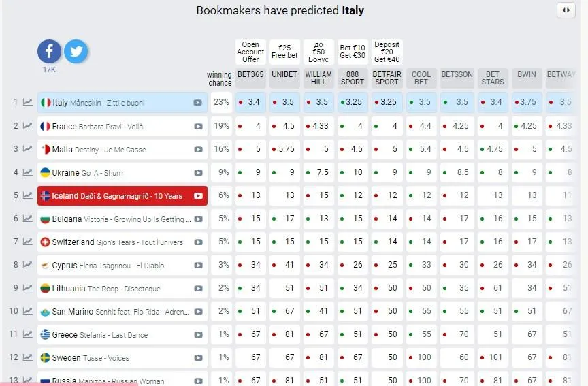Play France's Voilà video clip
Screen dimensions: 588x386
(x=197, y=126)
